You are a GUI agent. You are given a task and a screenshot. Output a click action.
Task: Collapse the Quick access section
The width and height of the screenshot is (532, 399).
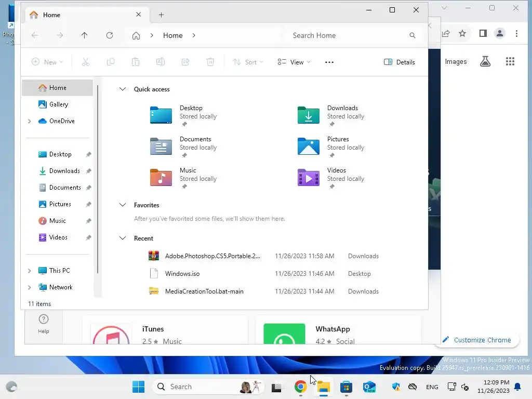pyautogui.click(x=123, y=89)
